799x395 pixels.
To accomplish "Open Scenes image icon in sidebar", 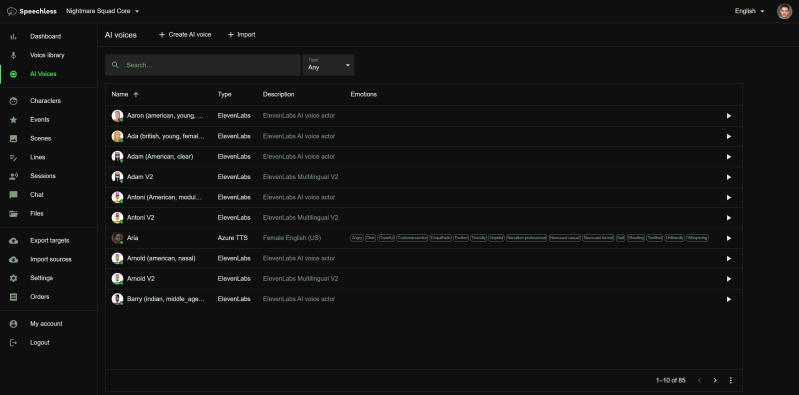I will tap(14, 139).
